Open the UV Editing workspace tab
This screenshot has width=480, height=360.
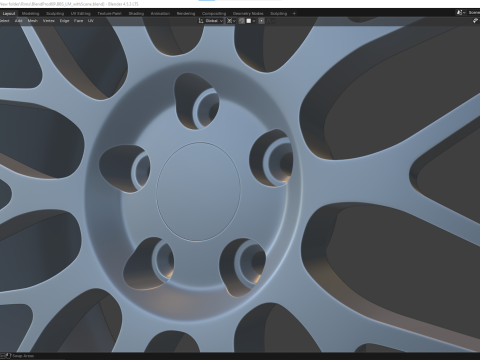coord(81,13)
